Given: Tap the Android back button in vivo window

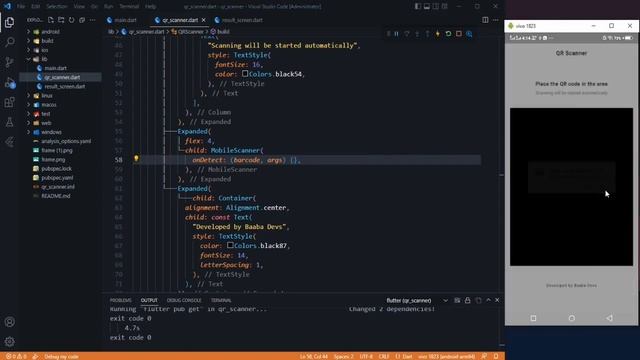Looking at the screenshot, I should tap(609, 318).
